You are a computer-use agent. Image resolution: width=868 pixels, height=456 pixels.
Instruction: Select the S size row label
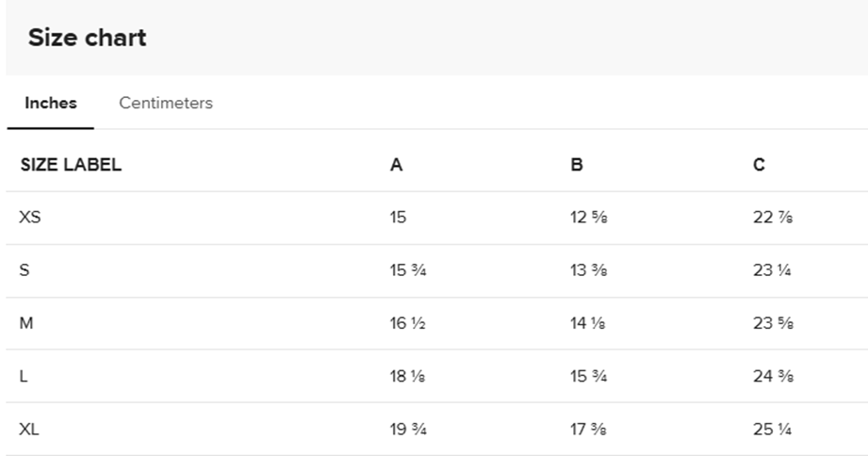click(x=25, y=270)
